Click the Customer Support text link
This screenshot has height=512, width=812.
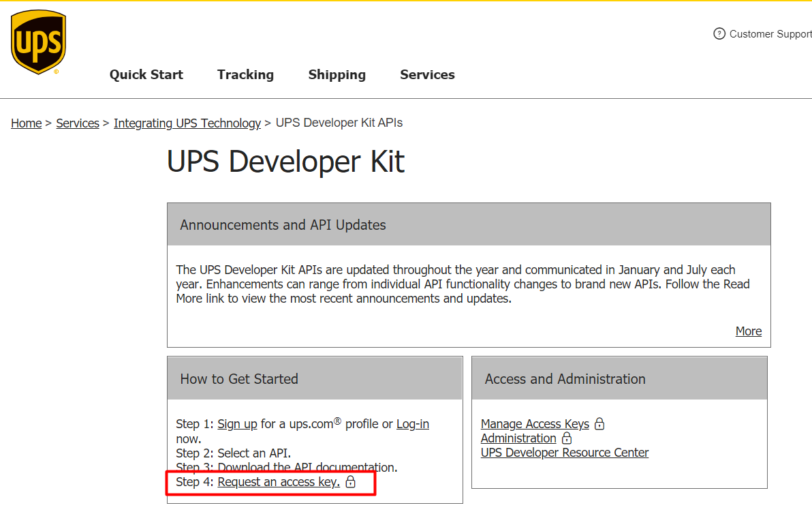click(x=770, y=34)
